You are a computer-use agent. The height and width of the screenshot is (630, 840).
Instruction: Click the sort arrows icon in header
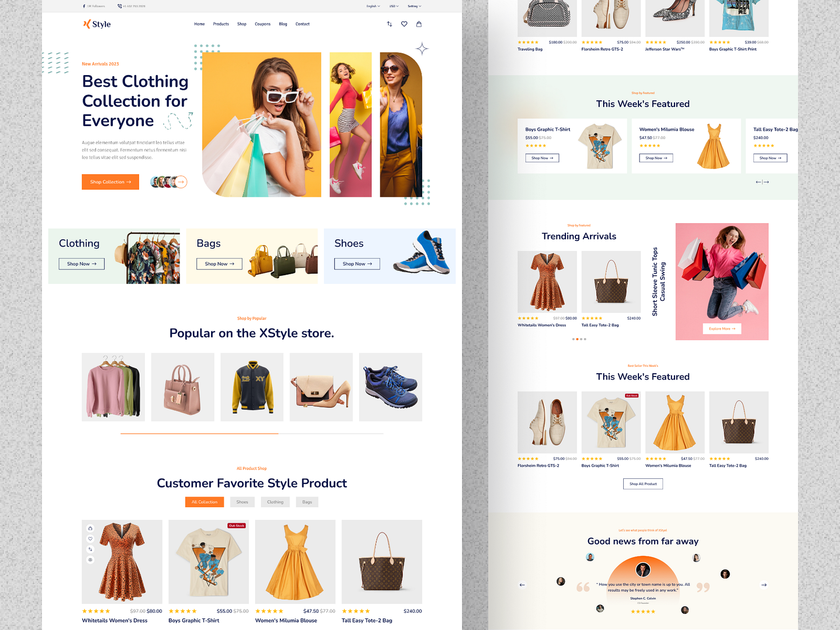(x=388, y=24)
